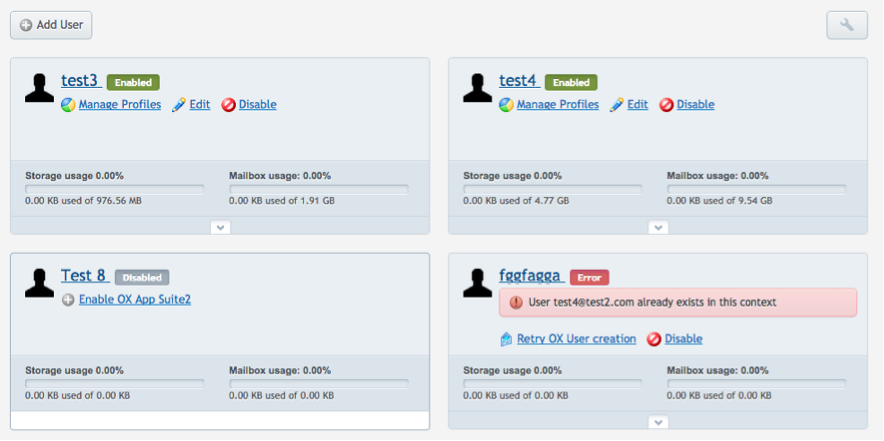Viewport: 884px width, 441px height.
Task: Open the test3 user link
Action: [81, 81]
